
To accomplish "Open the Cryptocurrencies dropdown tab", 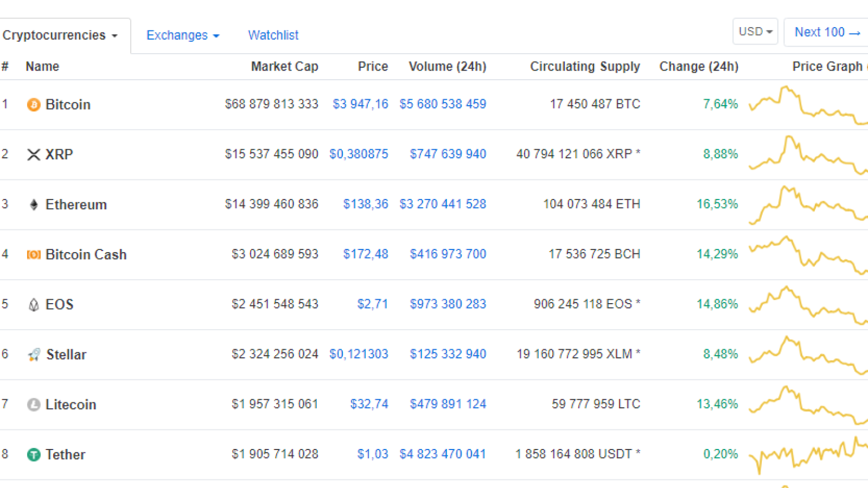I will [60, 35].
